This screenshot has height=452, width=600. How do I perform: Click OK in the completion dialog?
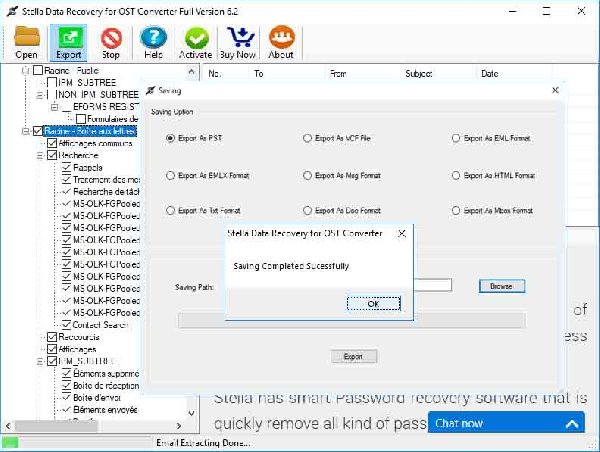(372, 303)
